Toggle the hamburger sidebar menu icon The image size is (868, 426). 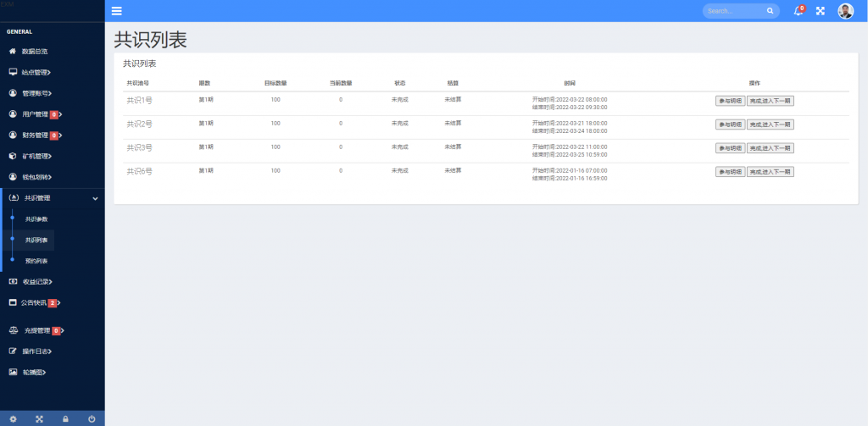point(117,11)
